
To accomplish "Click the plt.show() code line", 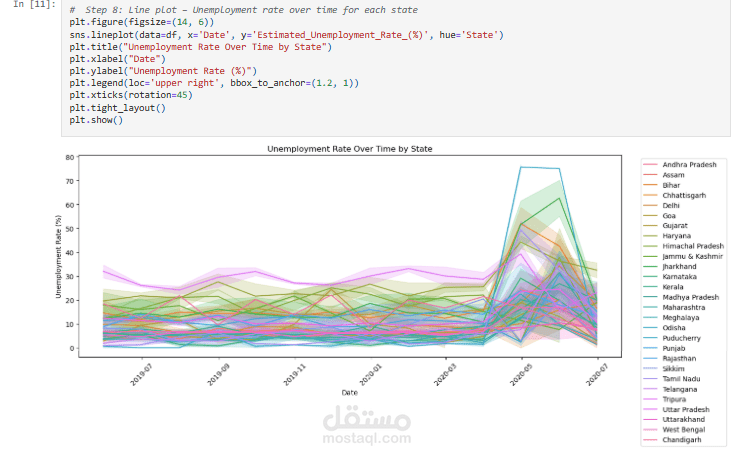I will [96, 120].
